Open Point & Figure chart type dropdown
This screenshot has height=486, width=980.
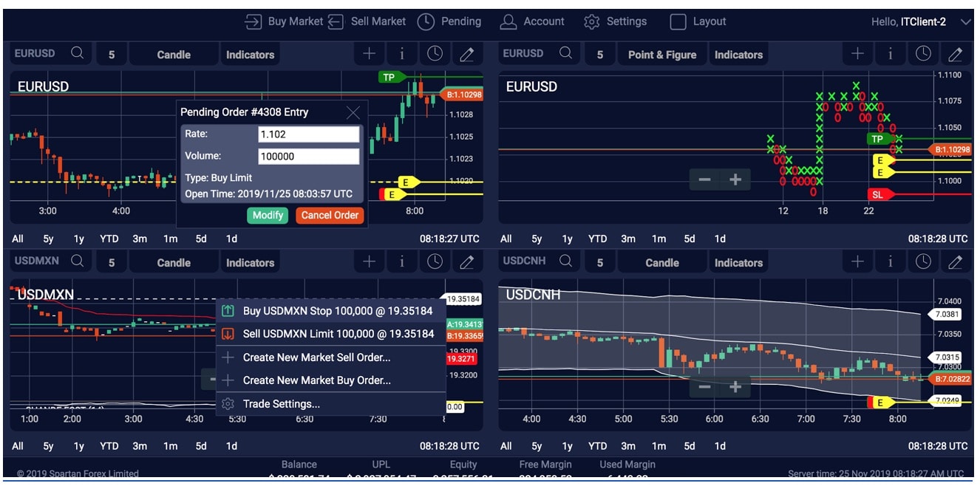pos(662,55)
